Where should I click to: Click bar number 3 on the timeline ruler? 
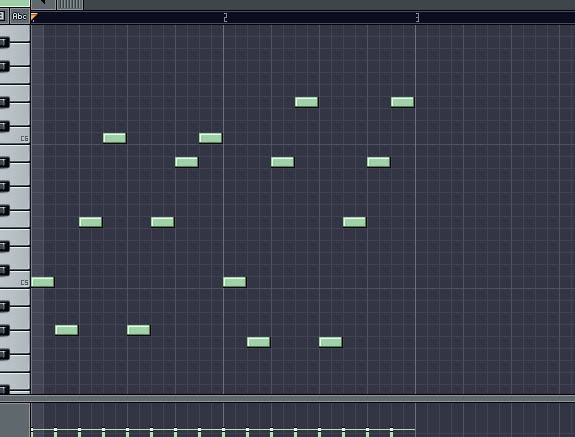point(417,17)
